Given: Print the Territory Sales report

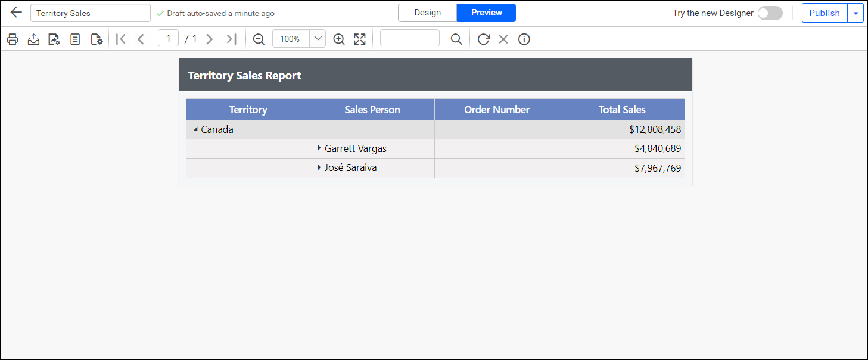Looking at the screenshot, I should (x=12, y=38).
